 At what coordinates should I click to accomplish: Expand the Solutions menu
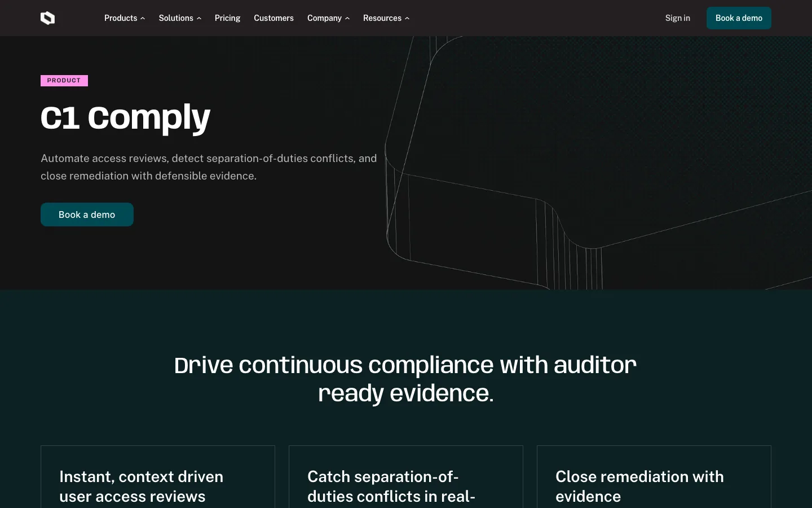tap(180, 18)
